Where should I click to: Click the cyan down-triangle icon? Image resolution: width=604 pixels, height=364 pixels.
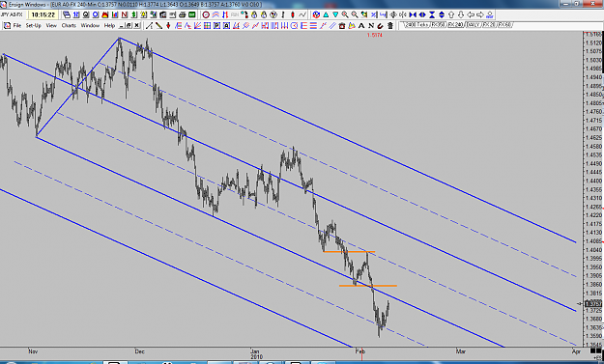tap(335, 14)
